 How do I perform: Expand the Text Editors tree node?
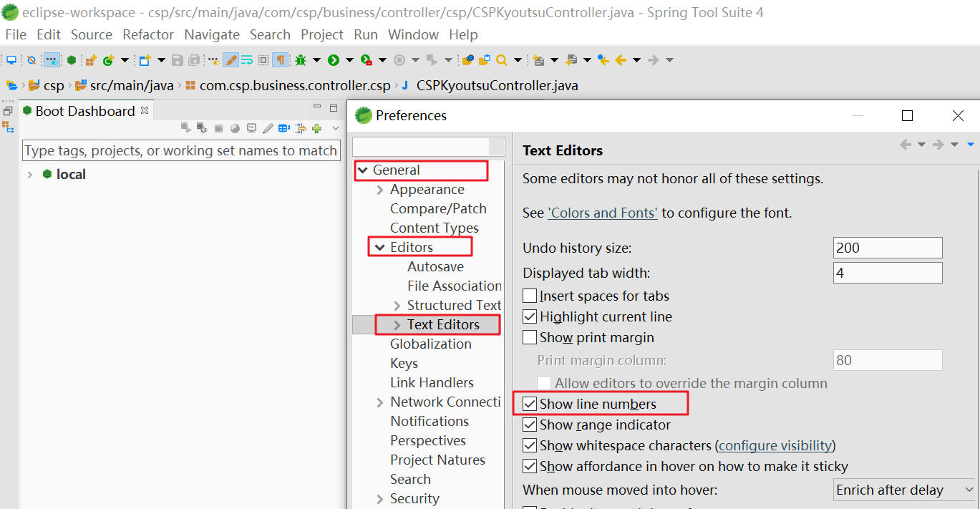tap(397, 325)
